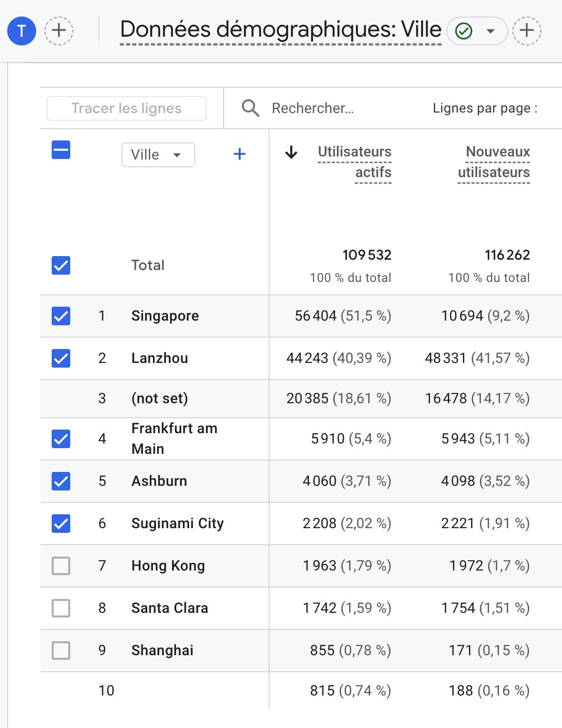Sort by Nouveaux utilisateurs column header
562x728 pixels.
tap(494, 162)
